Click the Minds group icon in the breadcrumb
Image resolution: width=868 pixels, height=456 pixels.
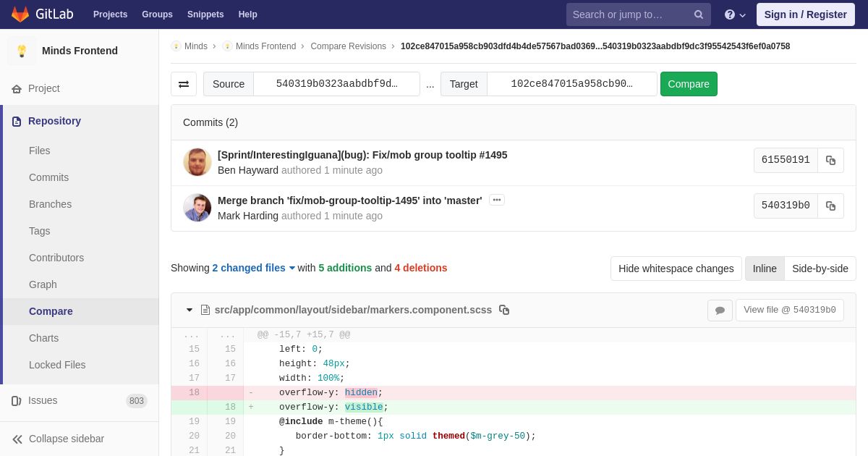pos(176,46)
